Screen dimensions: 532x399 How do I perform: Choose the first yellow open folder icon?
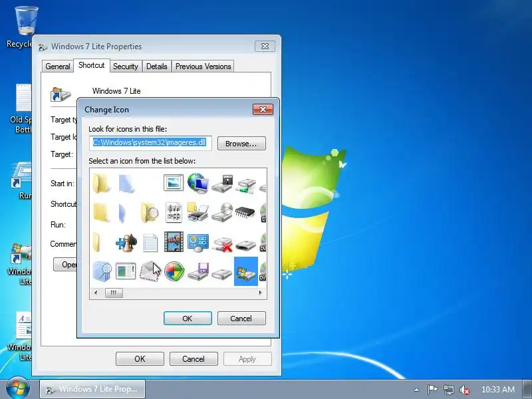pos(101,184)
